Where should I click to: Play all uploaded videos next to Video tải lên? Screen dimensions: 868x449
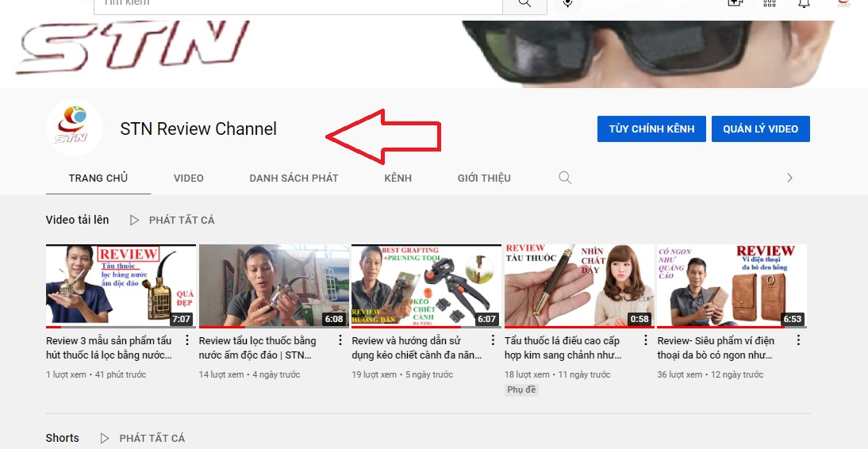point(173,220)
